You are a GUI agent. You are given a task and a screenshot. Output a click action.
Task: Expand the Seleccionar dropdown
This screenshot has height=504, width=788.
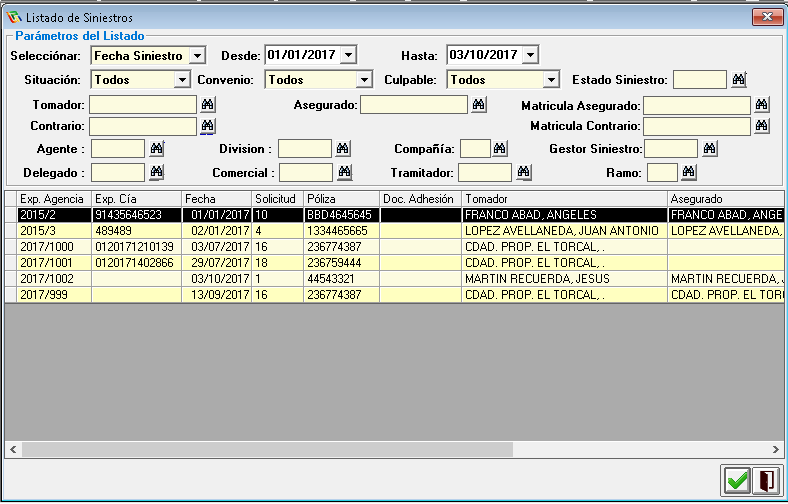tap(198, 55)
